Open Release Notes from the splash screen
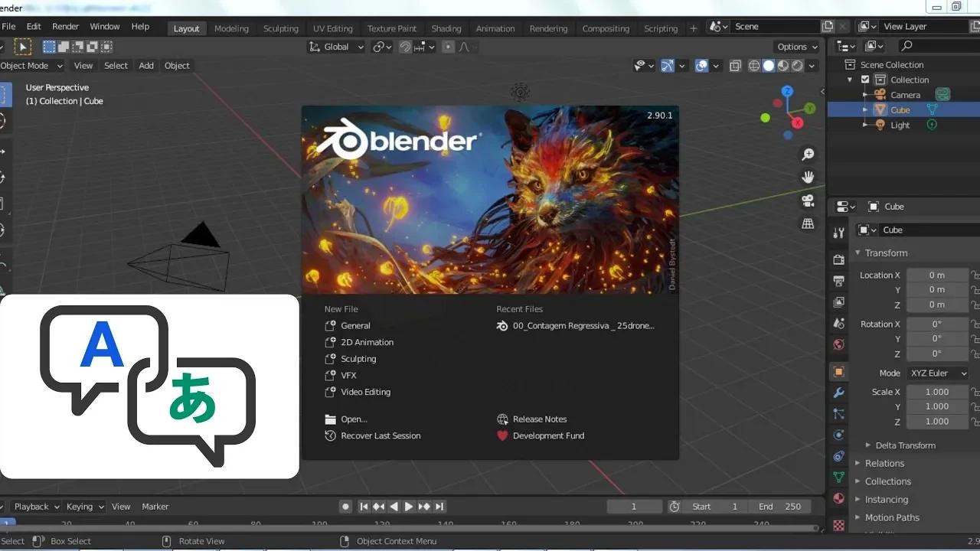 pyautogui.click(x=540, y=419)
